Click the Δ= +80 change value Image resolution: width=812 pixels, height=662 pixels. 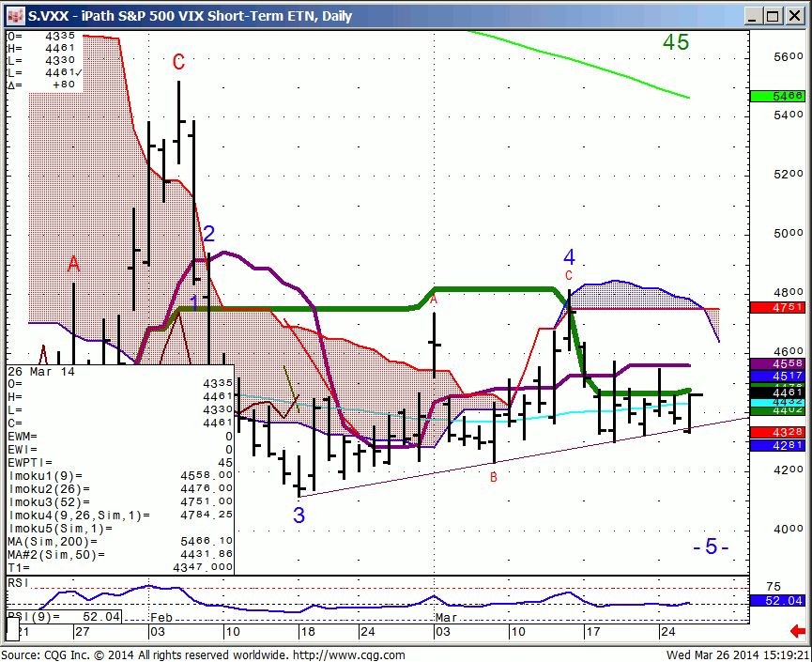point(42,85)
